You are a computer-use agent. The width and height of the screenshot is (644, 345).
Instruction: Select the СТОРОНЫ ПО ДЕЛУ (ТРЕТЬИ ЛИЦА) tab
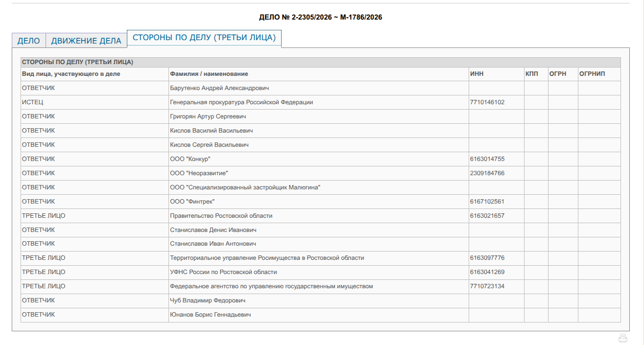pyautogui.click(x=204, y=38)
